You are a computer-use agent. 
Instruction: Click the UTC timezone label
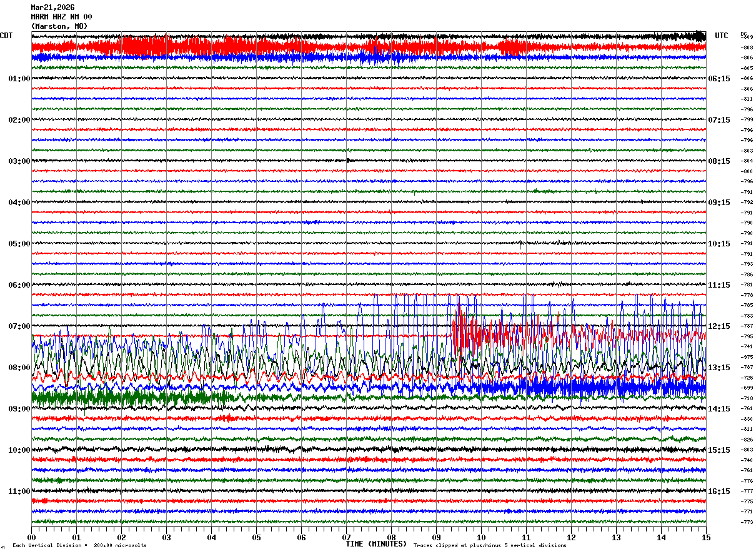[x=722, y=36]
